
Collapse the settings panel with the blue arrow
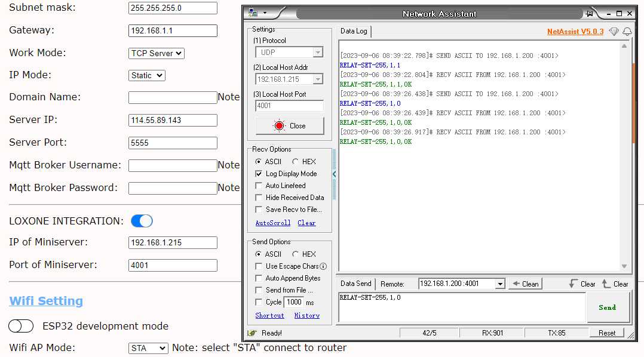335,174
